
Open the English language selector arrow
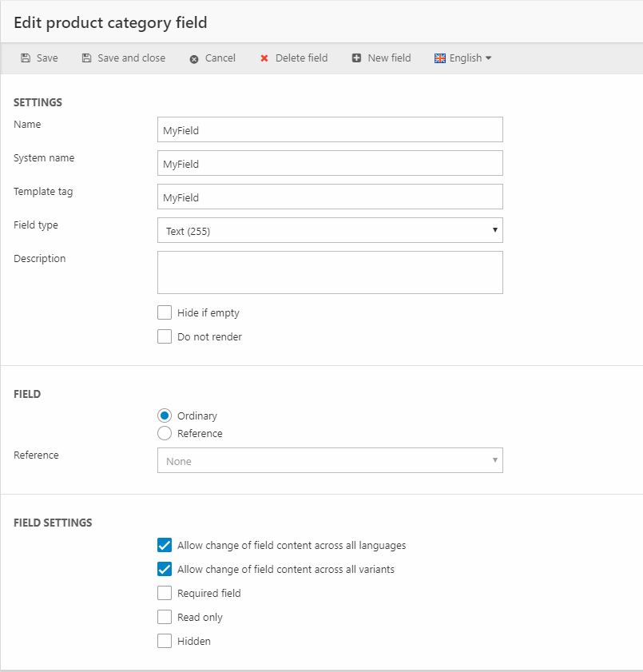(488, 58)
